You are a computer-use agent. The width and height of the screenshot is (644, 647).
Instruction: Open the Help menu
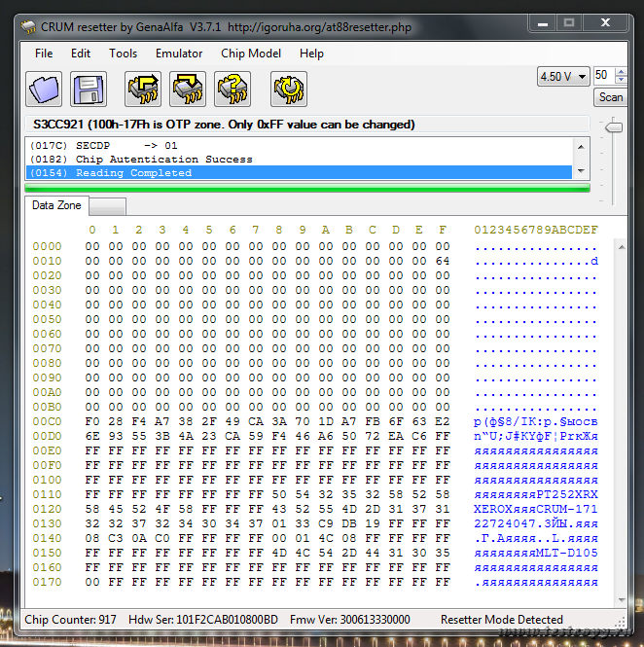click(x=311, y=54)
